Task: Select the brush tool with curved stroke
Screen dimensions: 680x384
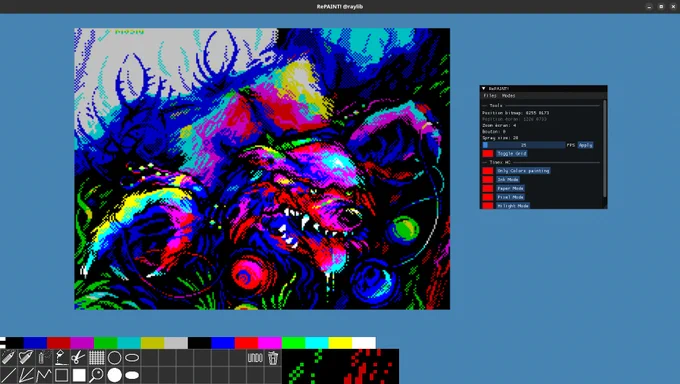Action: point(26,358)
